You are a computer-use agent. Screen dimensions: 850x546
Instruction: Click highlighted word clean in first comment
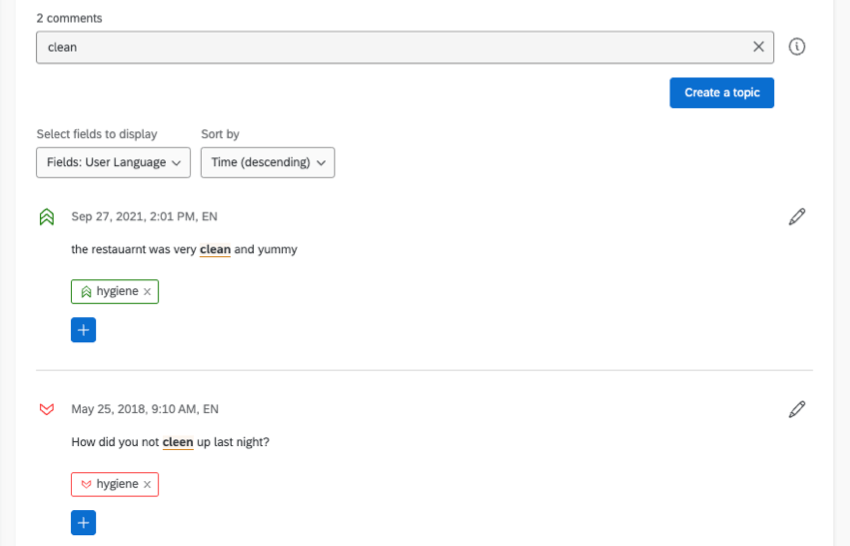click(x=215, y=249)
